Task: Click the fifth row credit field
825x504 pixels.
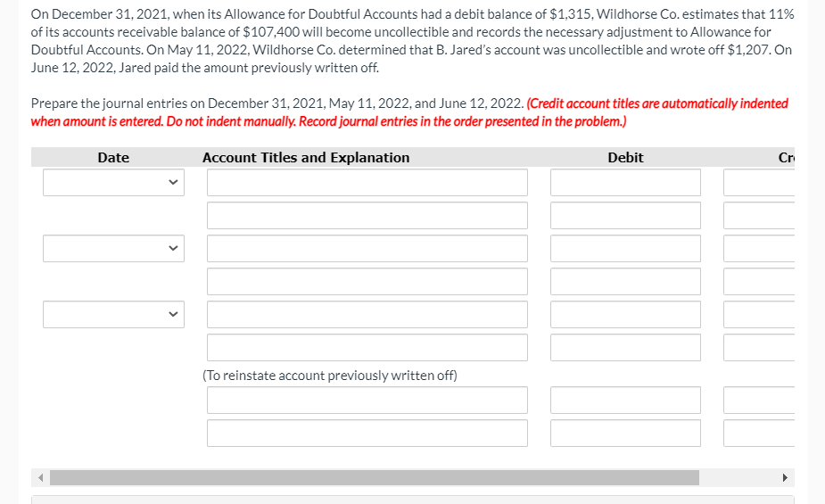Action: click(759, 315)
